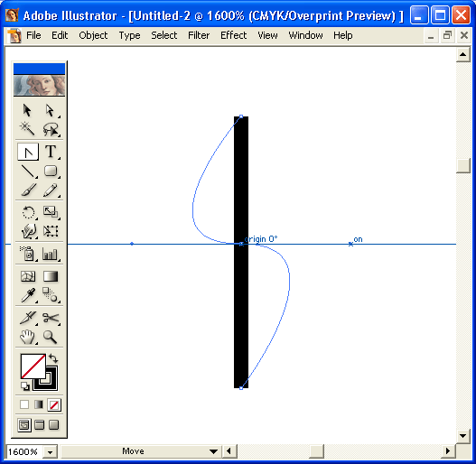Screen dimensions: 476x464
Task: Click the vertical scroll down arrow
Action: click(x=463, y=436)
